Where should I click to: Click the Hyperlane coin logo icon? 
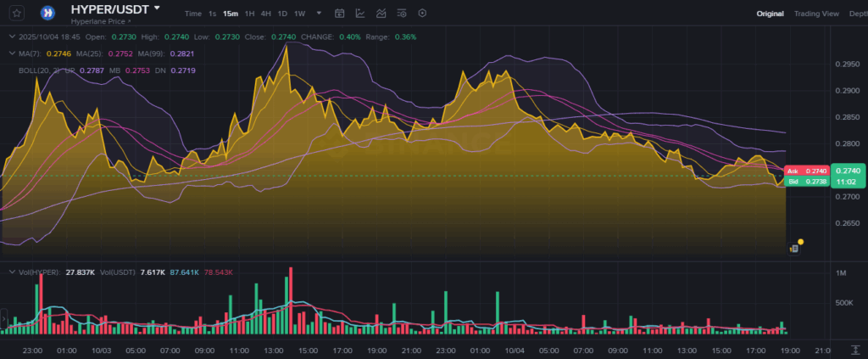coord(49,13)
